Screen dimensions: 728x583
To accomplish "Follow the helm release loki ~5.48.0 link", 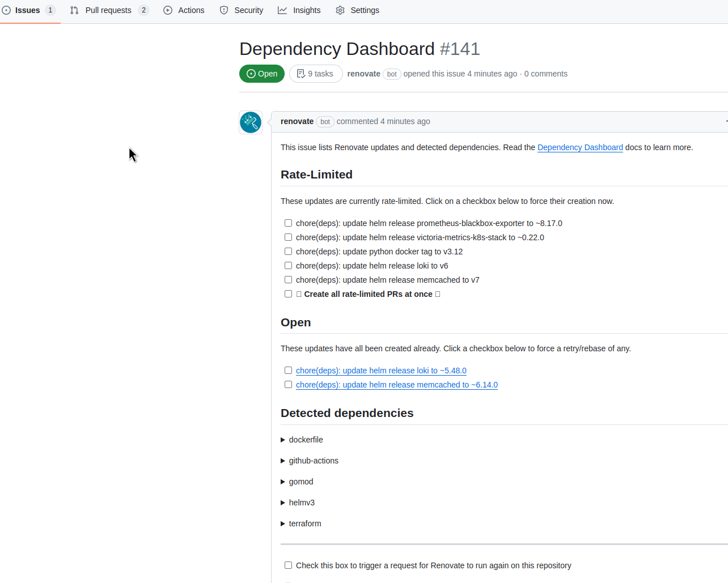I will (380, 371).
